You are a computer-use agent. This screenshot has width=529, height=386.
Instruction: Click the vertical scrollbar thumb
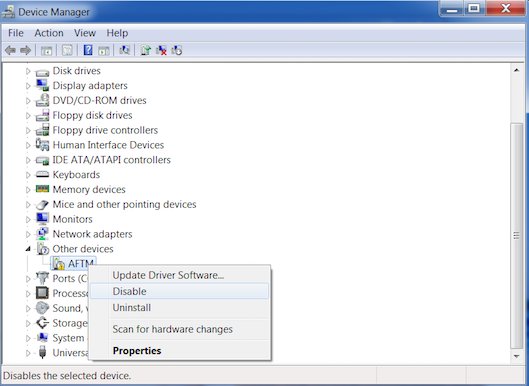[x=517, y=236]
